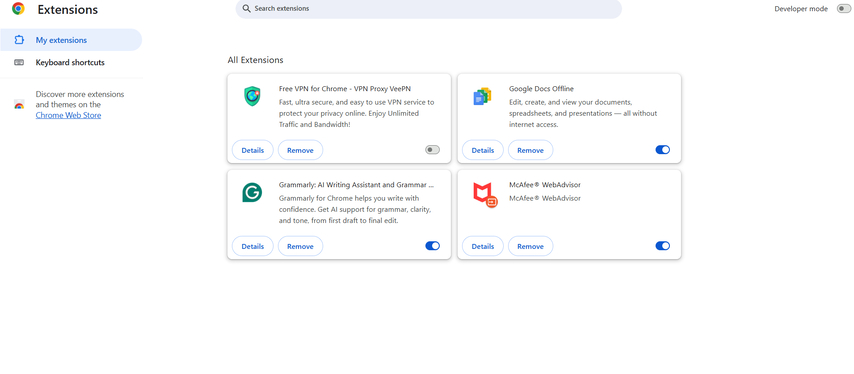Click the 'Discover more extensions' text
Screen dimensions: 854x374
click(80, 99)
